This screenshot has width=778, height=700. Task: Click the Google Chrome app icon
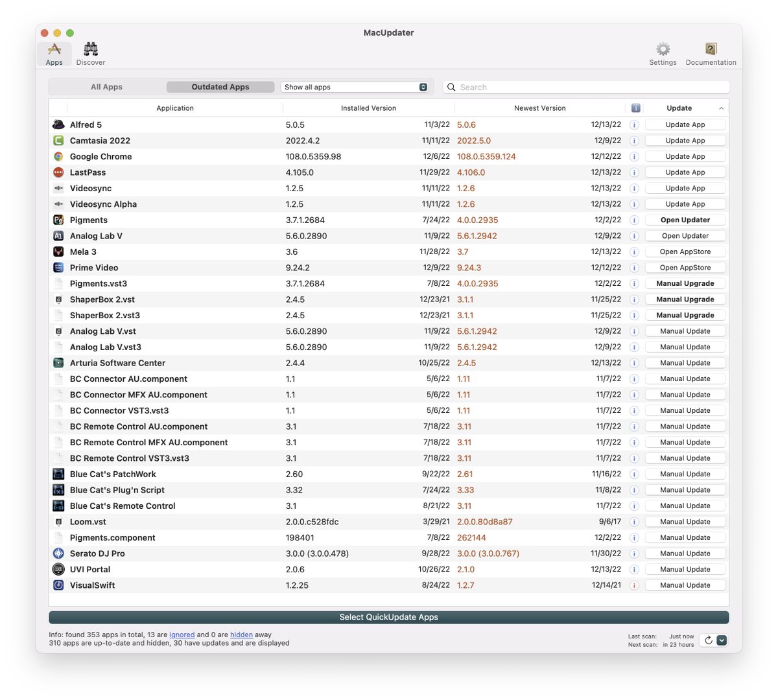[x=58, y=156]
